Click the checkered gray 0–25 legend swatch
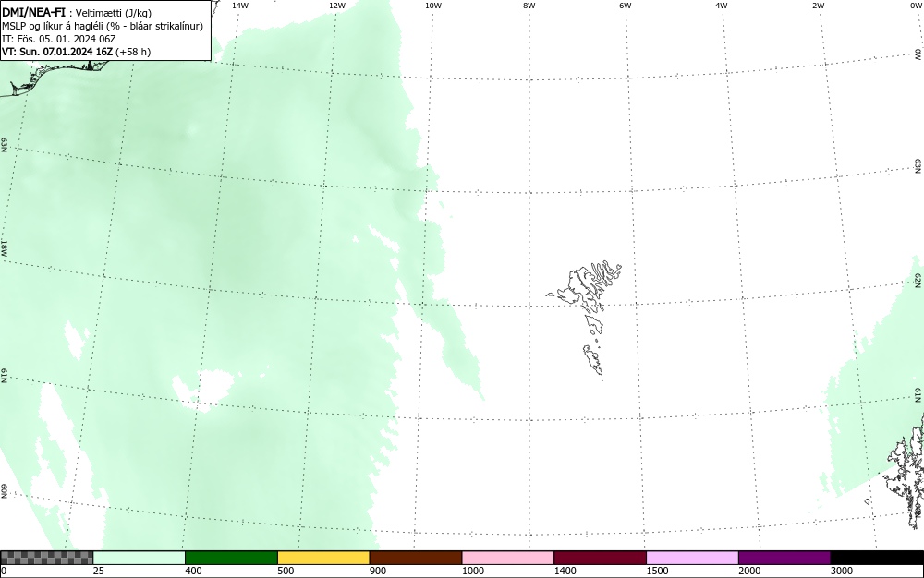 (x=46, y=558)
